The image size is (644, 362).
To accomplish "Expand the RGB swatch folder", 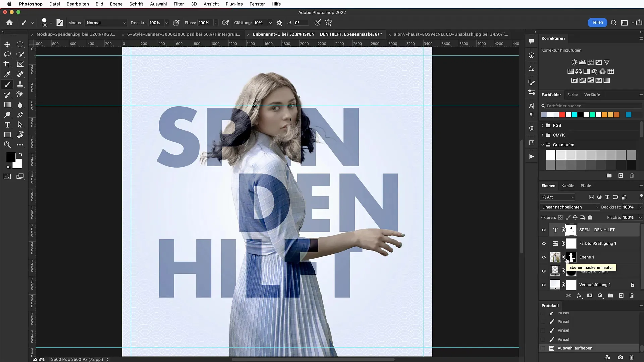I will point(543,125).
